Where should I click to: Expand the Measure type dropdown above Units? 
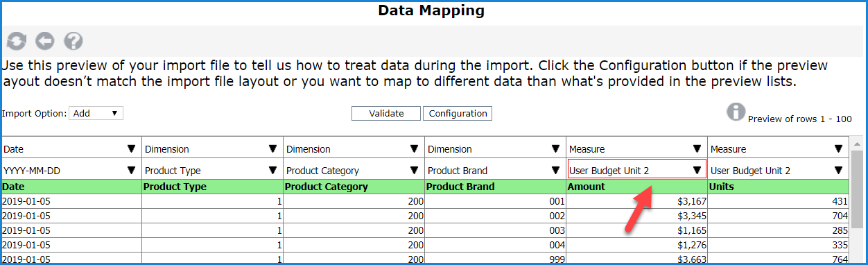click(776, 148)
